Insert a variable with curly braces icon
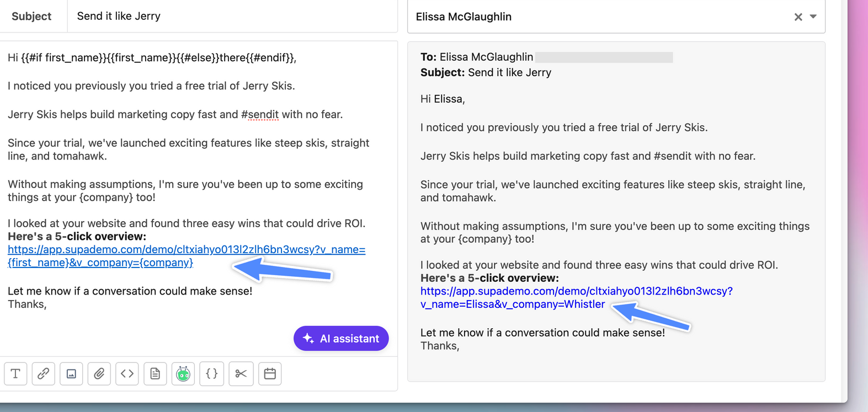 click(x=212, y=374)
